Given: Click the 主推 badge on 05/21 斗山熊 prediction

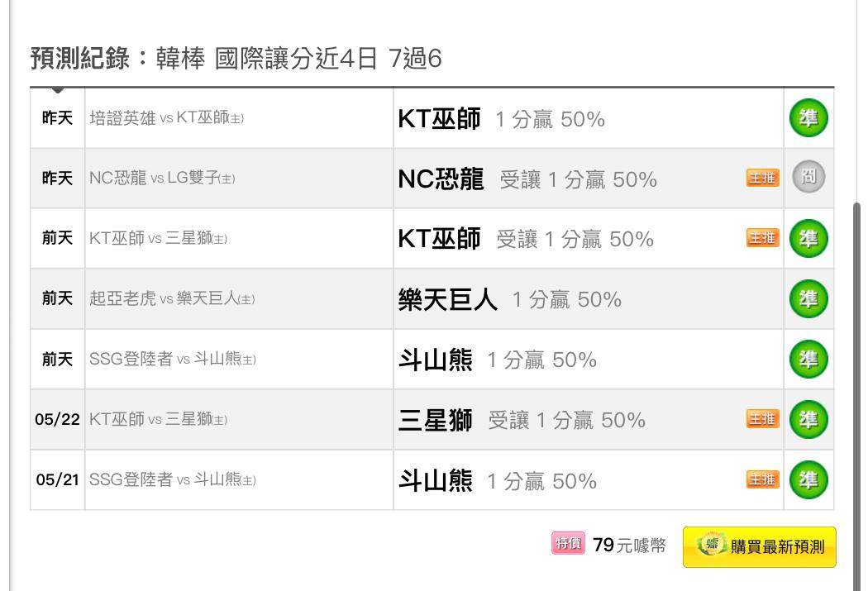Looking at the screenshot, I should [x=762, y=479].
